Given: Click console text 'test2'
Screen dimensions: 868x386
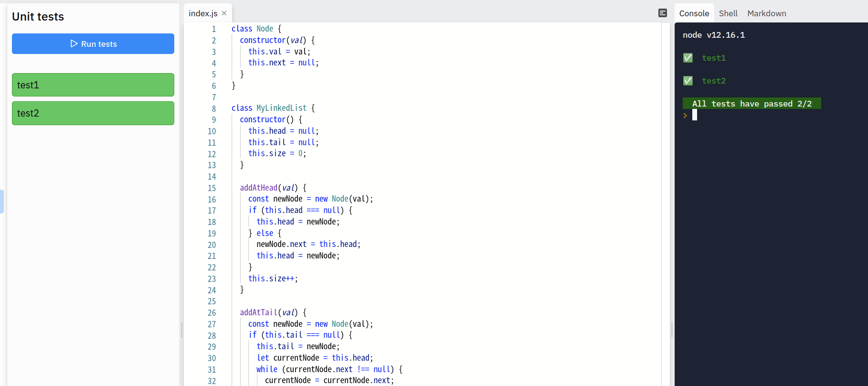Looking at the screenshot, I should pos(714,81).
